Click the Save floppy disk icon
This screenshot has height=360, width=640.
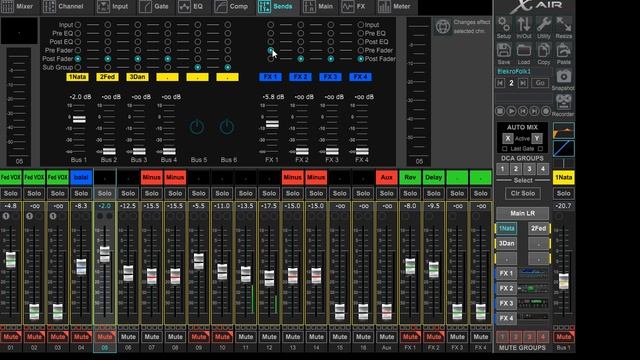coord(504,51)
